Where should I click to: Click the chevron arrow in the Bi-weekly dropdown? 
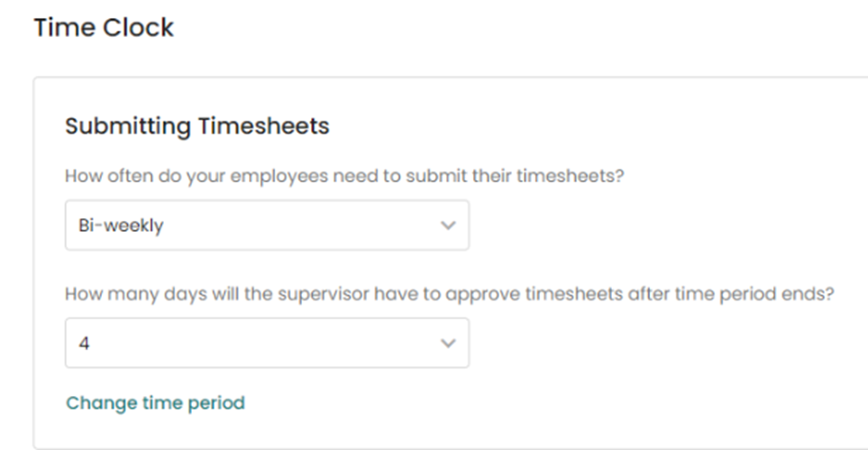pyautogui.click(x=448, y=226)
